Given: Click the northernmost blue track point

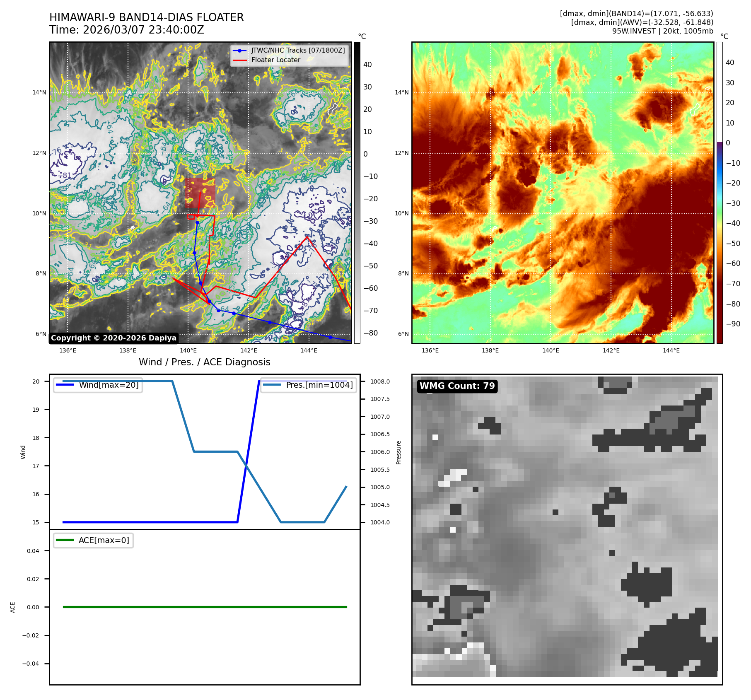Looking at the screenshot, I should [197, 223].
